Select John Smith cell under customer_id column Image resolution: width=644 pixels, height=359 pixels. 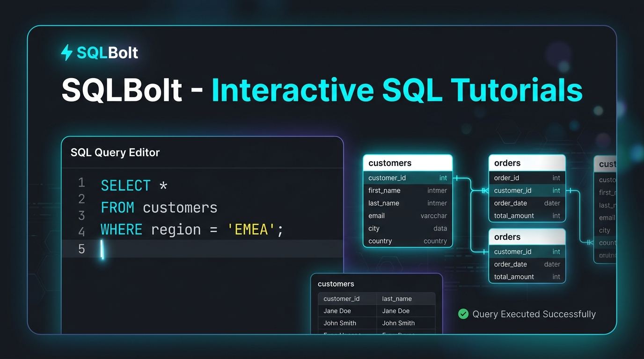pos(347,323)
